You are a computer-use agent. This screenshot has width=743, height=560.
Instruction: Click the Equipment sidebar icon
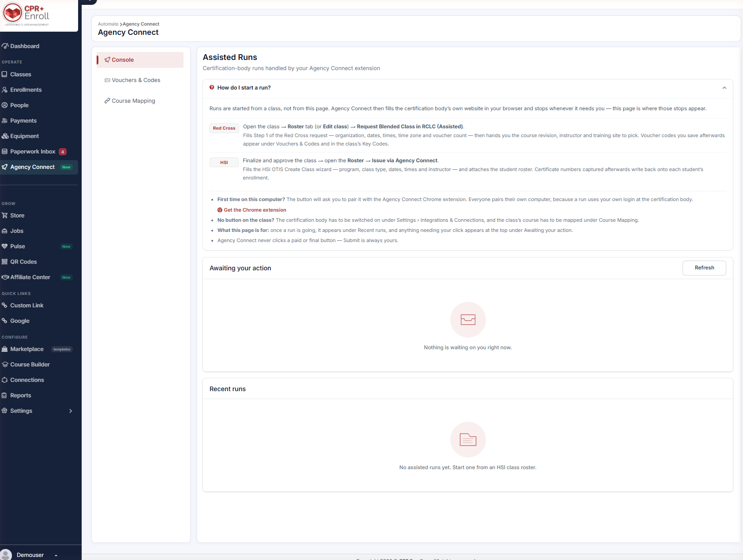(x=5, y=136)
